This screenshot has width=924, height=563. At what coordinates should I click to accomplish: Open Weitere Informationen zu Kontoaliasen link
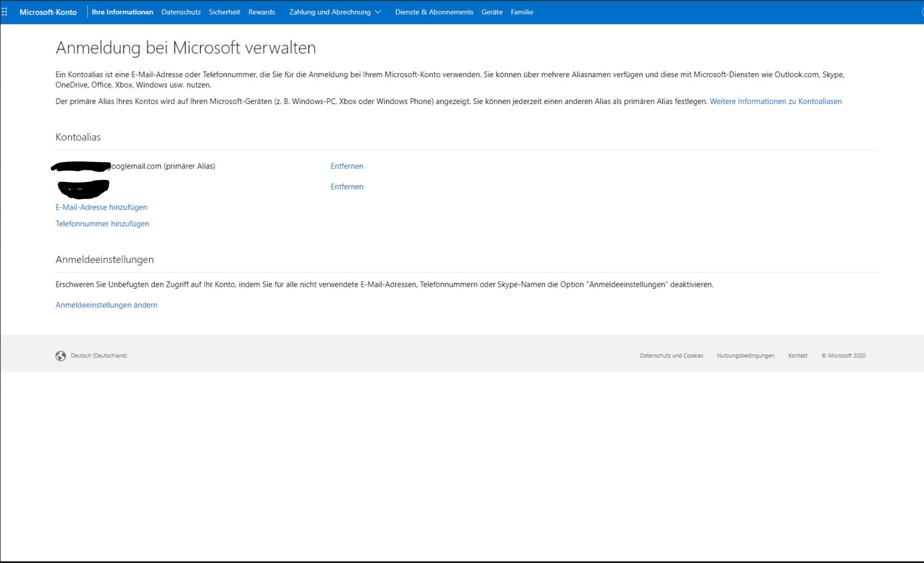coord(776,101)
